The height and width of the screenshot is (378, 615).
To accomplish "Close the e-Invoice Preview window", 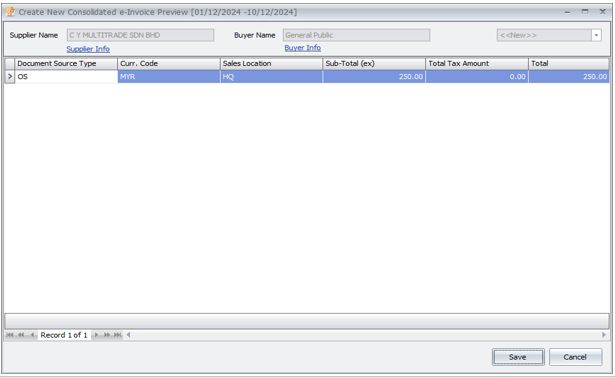I will pyautogui.click(x=603, y=12).
